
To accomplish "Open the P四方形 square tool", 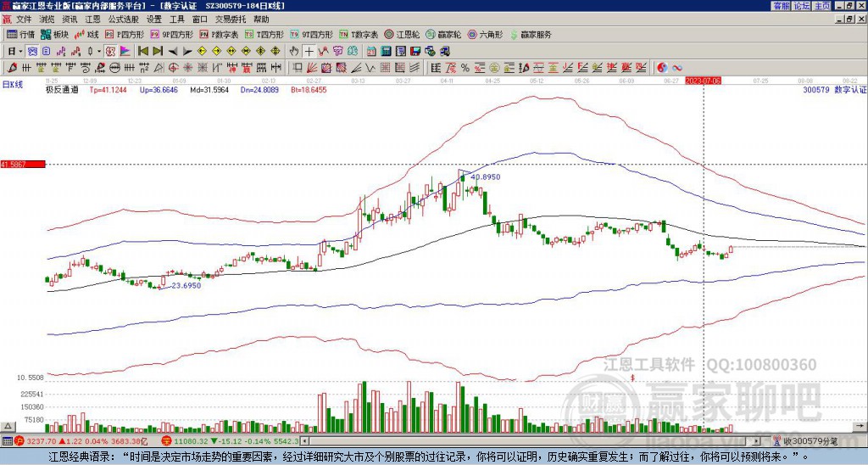I will (x=125, y=34).
